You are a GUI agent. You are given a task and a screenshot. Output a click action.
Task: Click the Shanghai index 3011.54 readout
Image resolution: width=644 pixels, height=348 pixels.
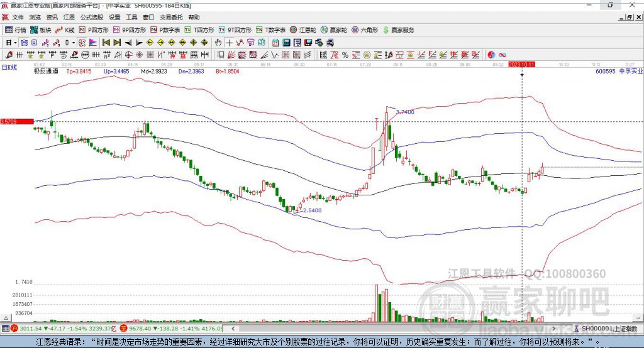coord(31,329)
